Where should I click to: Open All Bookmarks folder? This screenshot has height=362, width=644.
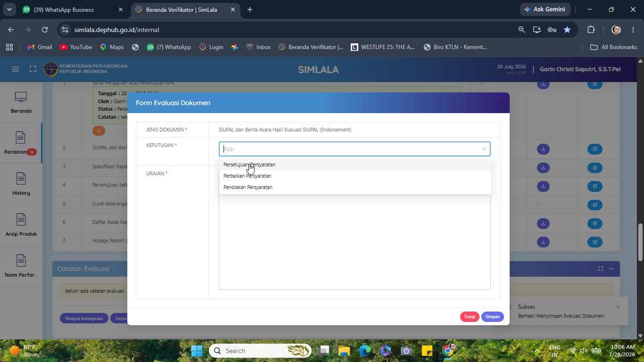pos(613,47)
